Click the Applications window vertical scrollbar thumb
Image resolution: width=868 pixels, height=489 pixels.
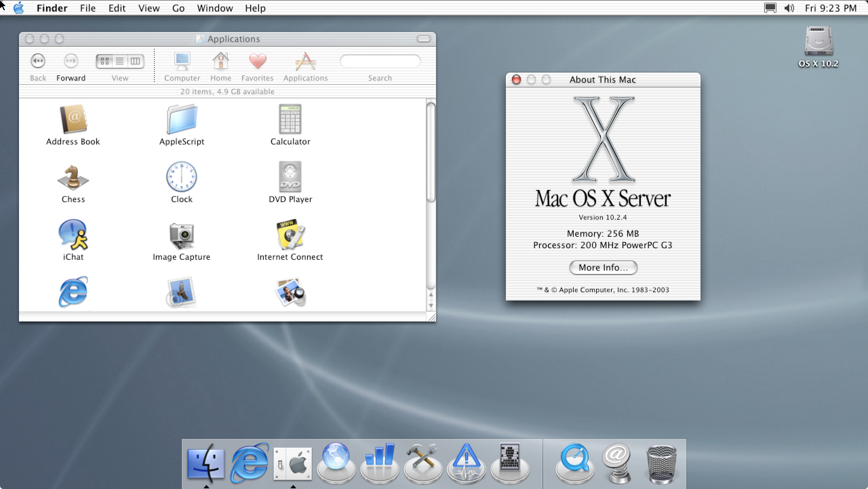tap(431, 152)
